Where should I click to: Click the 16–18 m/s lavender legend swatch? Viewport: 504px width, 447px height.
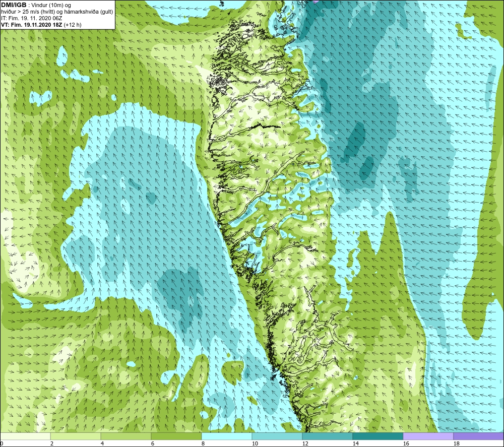[x=428, y=436]
